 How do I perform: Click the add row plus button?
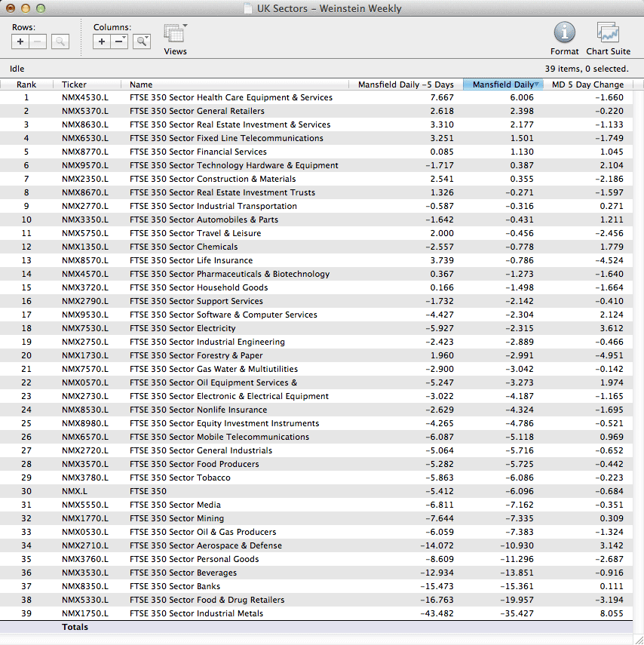point(20,42)
